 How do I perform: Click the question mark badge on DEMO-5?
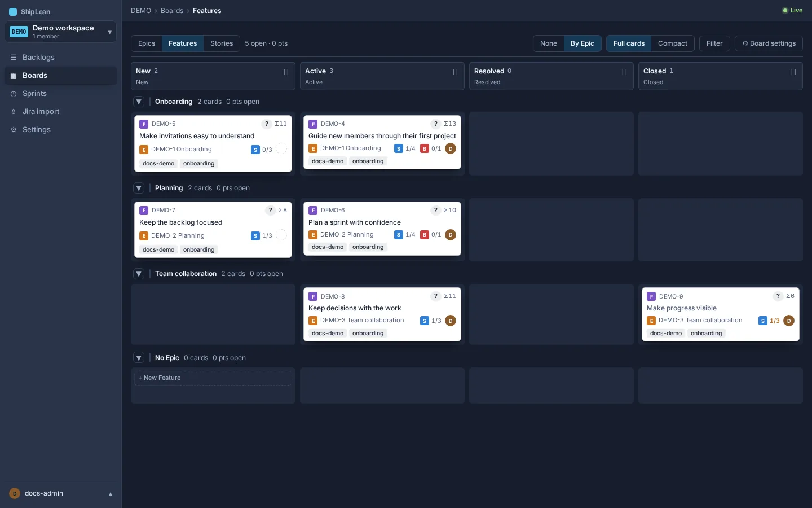(x=267, y=124)
